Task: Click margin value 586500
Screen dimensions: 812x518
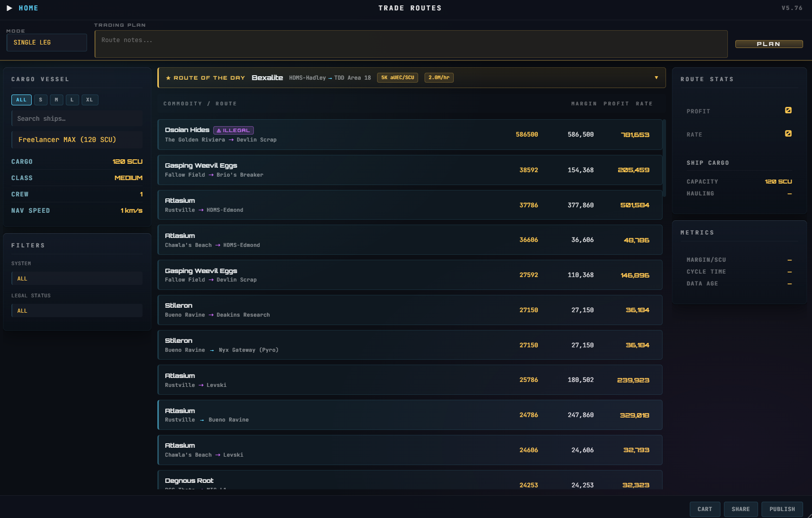Action: 526,135
